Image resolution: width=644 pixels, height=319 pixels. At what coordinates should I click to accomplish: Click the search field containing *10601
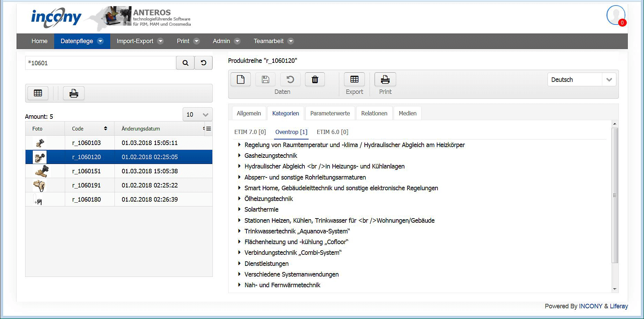[x=101, y=63]
